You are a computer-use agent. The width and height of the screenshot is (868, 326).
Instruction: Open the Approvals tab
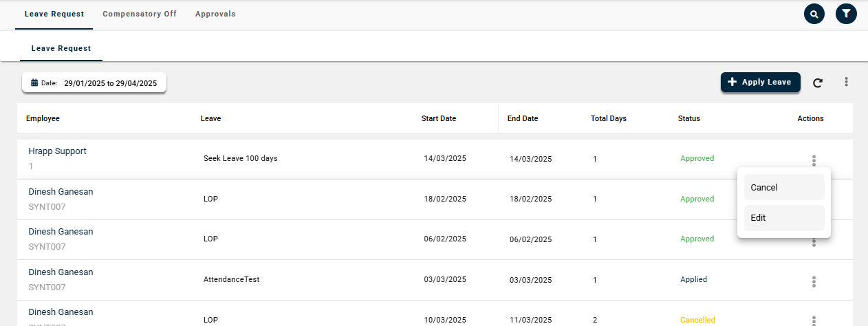215,14
